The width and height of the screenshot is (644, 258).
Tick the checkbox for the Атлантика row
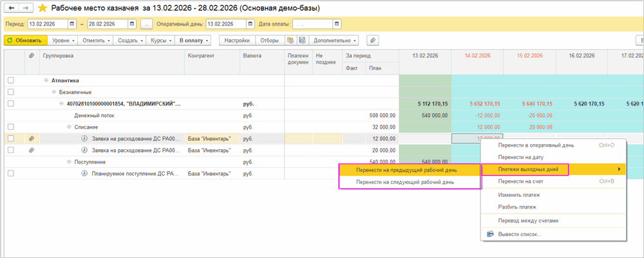(x=10, y=80)
